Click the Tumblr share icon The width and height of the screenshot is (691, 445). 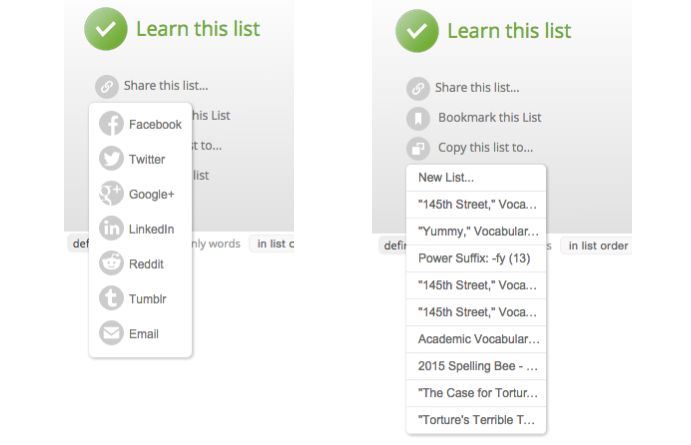point(111,299)
